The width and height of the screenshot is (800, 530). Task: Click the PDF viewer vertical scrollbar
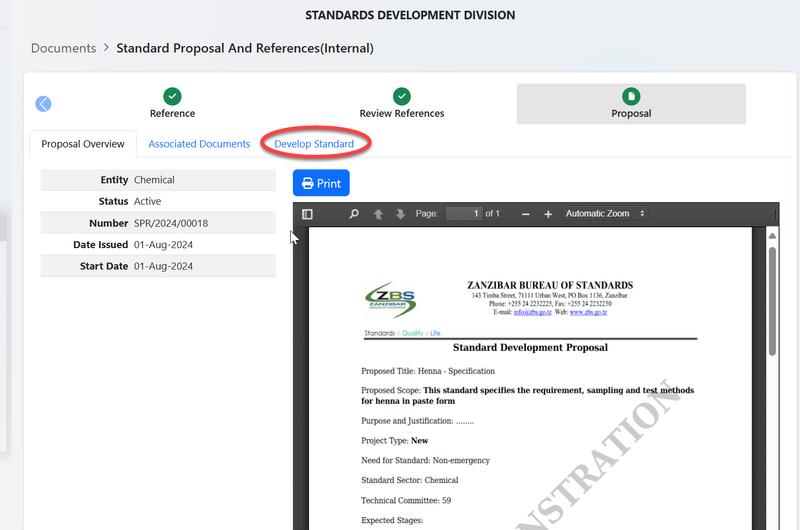(x=772, y=300)
